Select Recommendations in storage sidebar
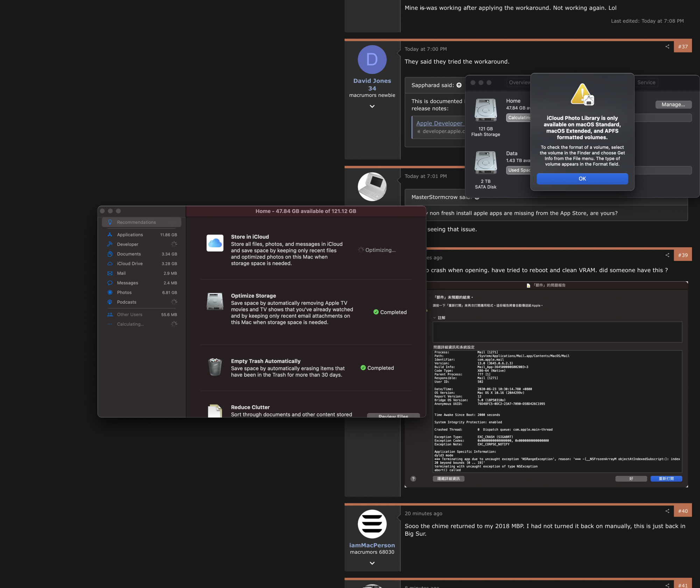 click(141, 222)
